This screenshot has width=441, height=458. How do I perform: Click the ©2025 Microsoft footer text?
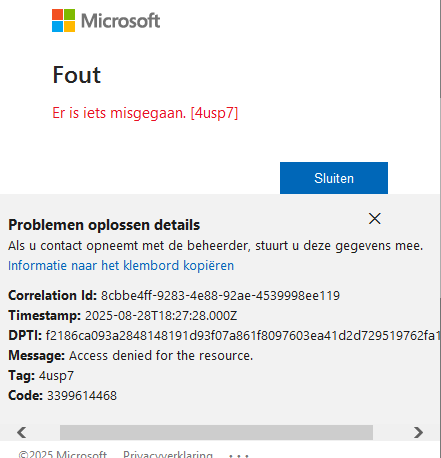click(x=63, y=455)
